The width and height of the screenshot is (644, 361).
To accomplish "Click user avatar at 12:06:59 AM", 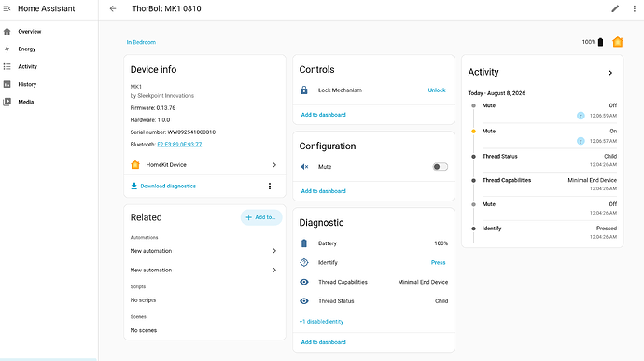I will (x=581, y=116).
